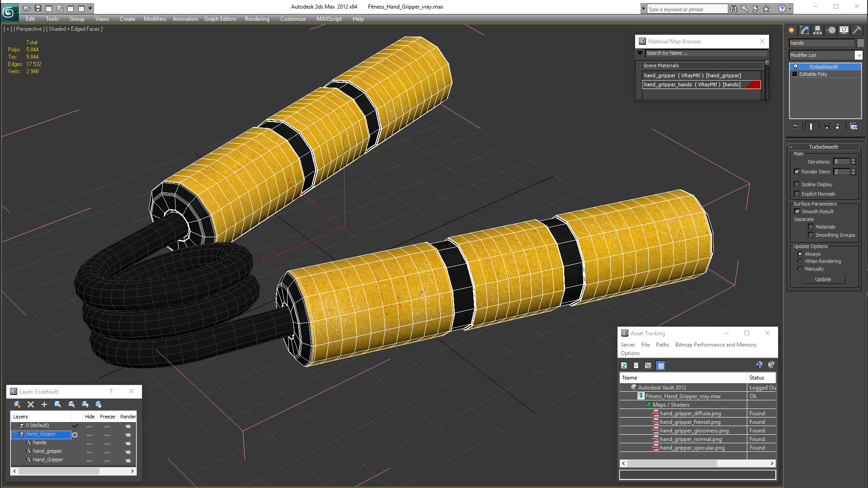868x488 pixels.
Task: Select the When Rendering radio button
Action: [800, 261]
